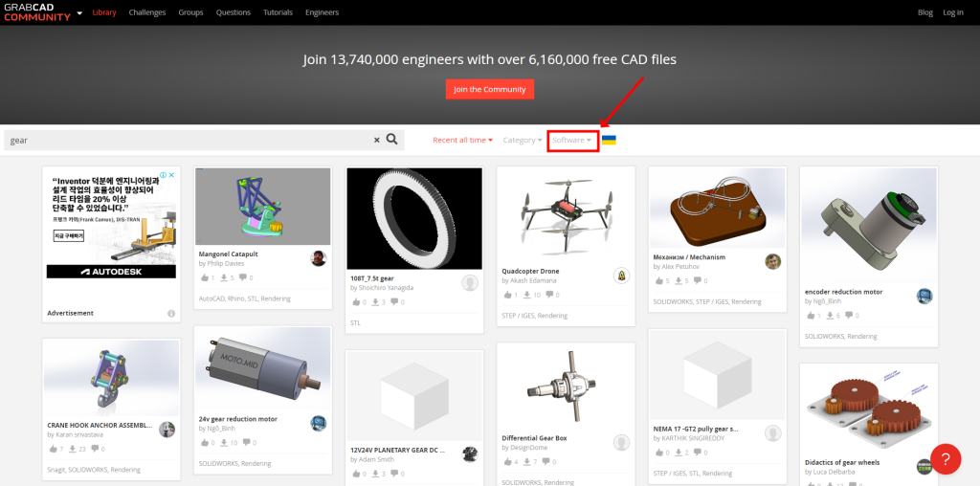980x486 pixels.
Task: Open Alex Petuhov's avatar
Action: [772, 261]
